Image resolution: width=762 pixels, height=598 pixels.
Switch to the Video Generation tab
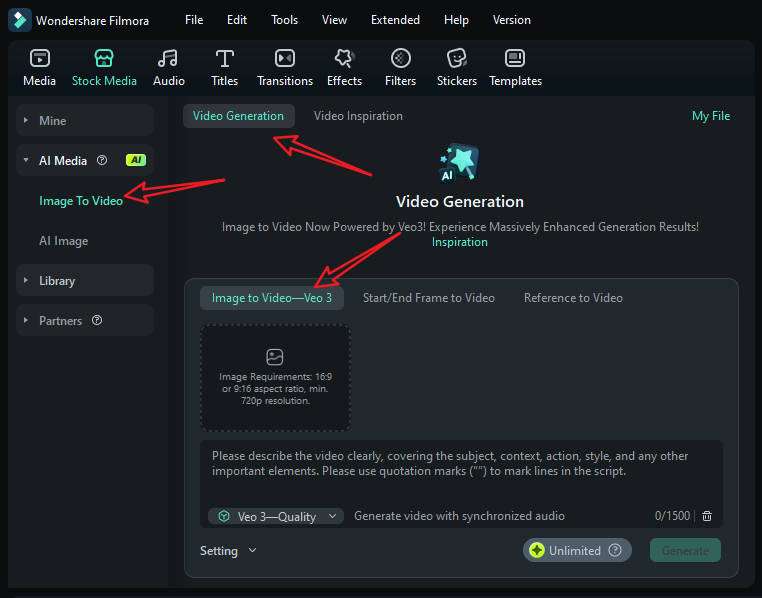[x=239, y=116]
